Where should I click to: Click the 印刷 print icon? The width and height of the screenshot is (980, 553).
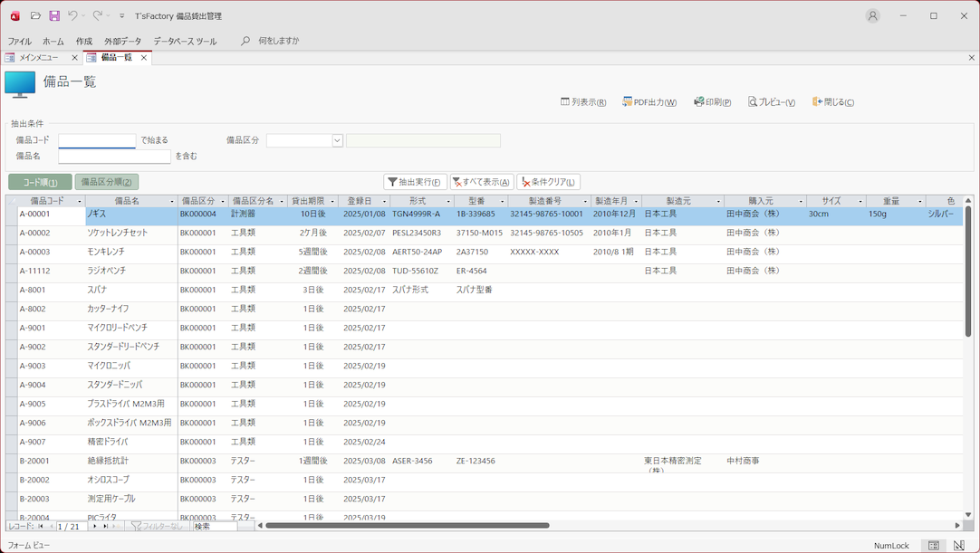coord(698,102)
